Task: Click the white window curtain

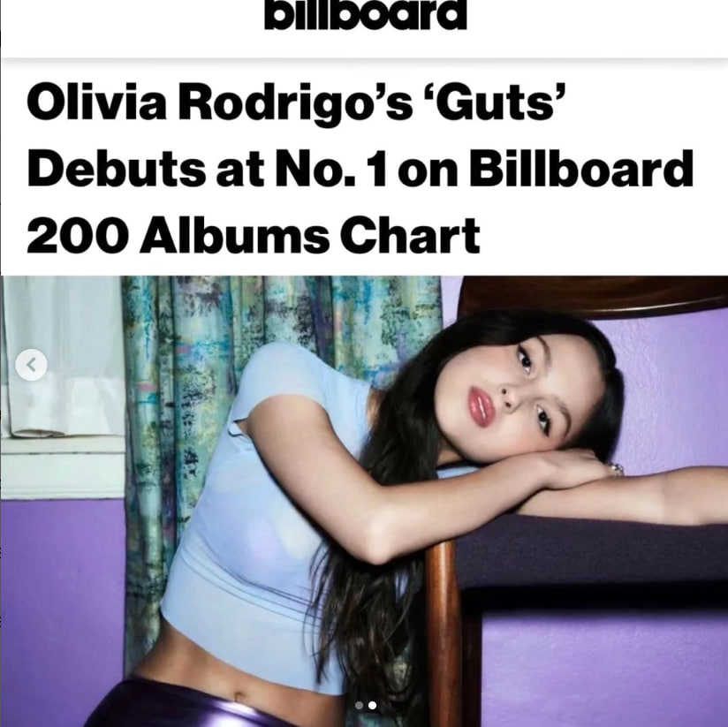Action: tap(63, 357)
